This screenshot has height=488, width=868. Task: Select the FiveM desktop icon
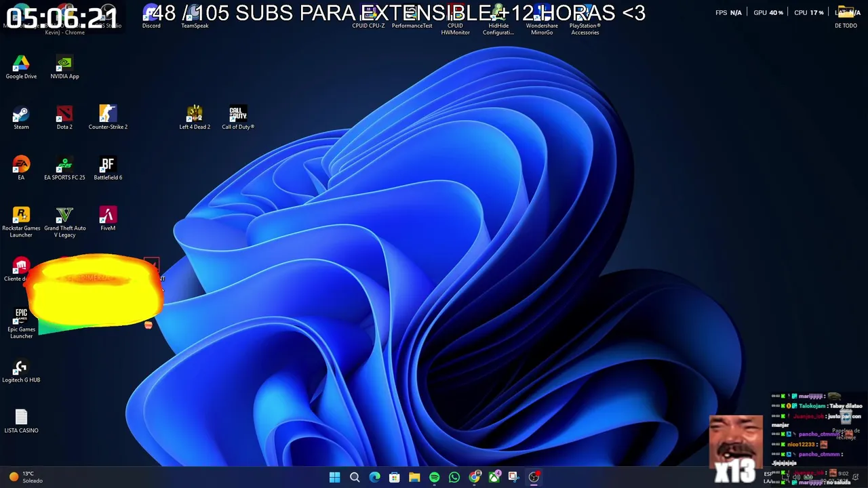108,219
